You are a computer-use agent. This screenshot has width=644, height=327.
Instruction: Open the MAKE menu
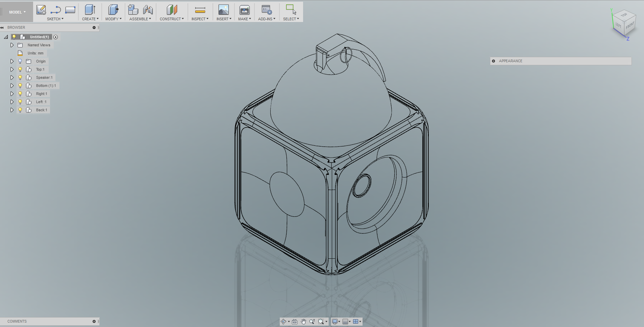tap(244, 19)
